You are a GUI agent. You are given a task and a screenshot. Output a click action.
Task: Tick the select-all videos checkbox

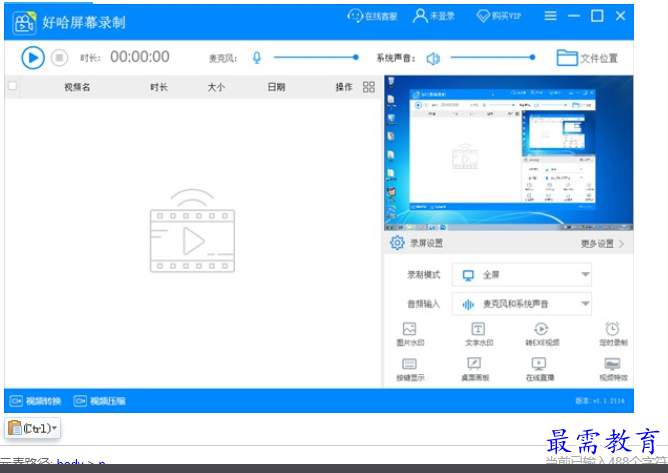pyautogui.click(x=12, y=86)
